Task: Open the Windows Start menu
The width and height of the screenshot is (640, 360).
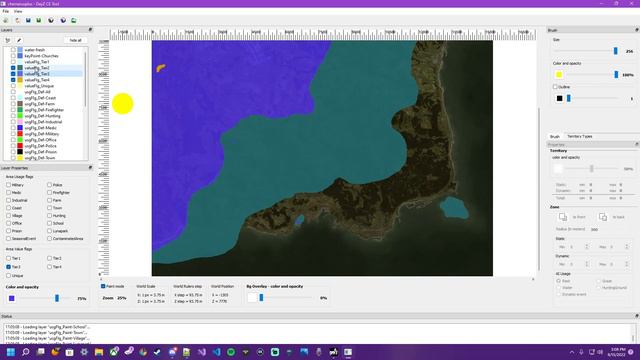Action: pyautogui.click(x=11, y=352)
